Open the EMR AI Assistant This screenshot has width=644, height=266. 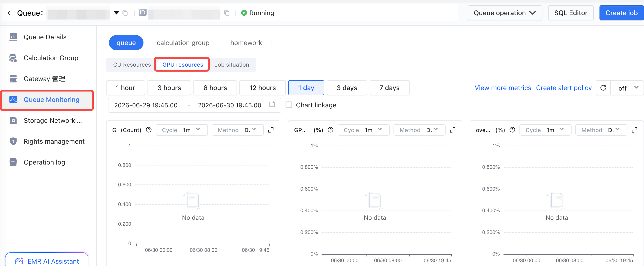point(47,261)
